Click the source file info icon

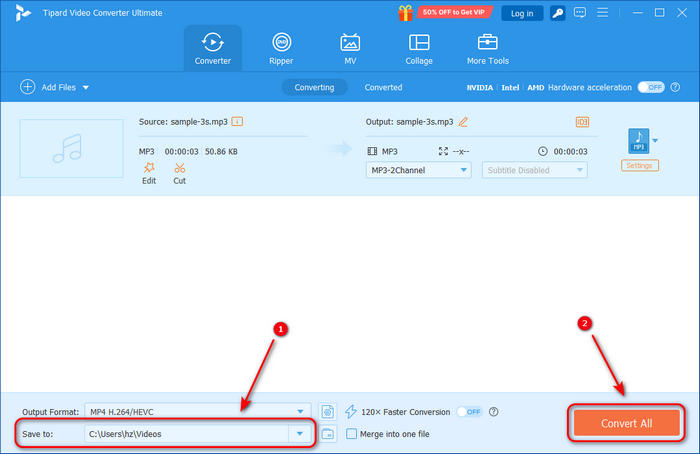click(x=237, y=121)
